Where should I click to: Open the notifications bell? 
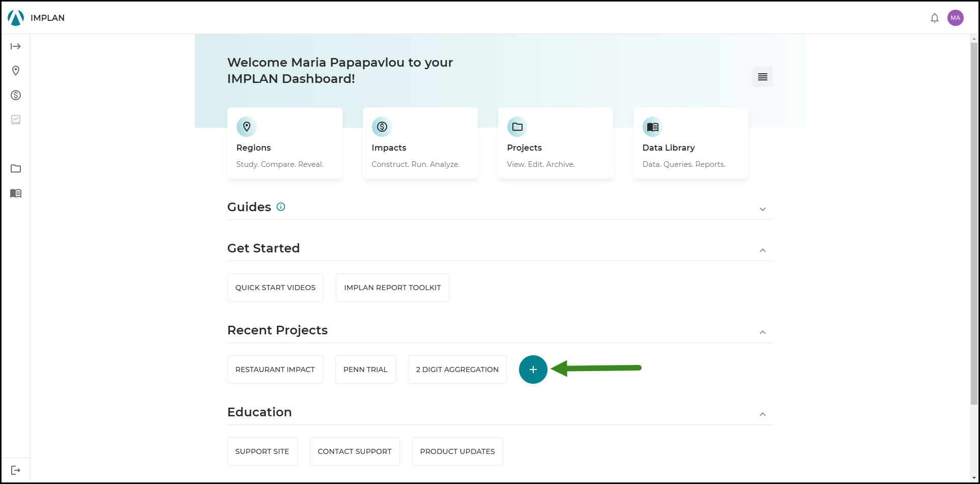click(935, 18)
